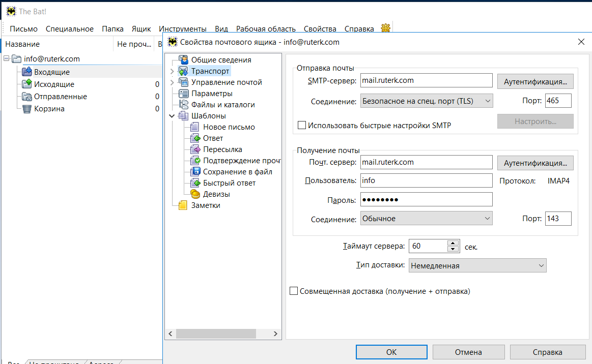Click the Inbox (Входящие) folder icon
592x364 pixels.
(x=27, y=72)
